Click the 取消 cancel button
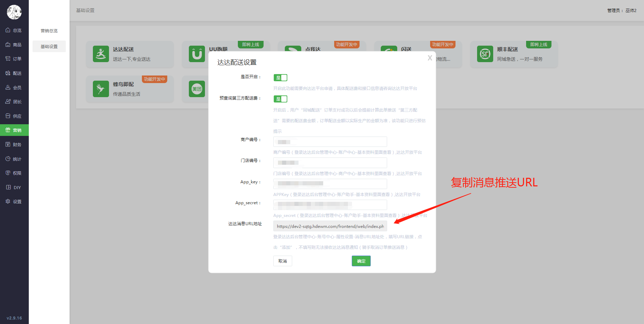 (282, 261)
